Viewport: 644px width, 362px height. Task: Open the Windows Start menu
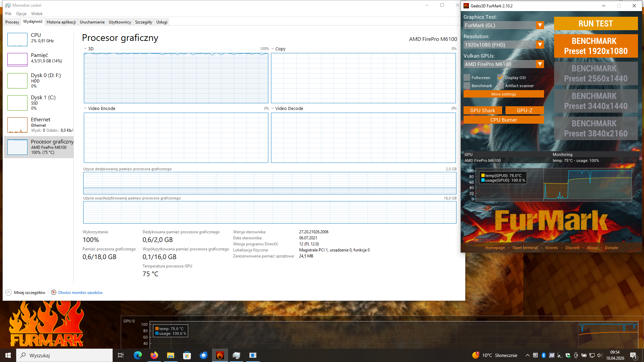8,355
